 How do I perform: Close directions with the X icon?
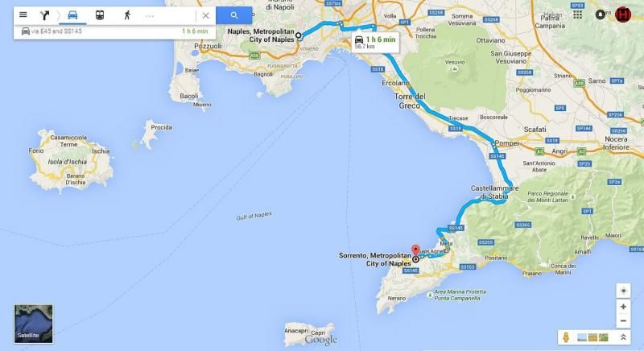point(206,15)
